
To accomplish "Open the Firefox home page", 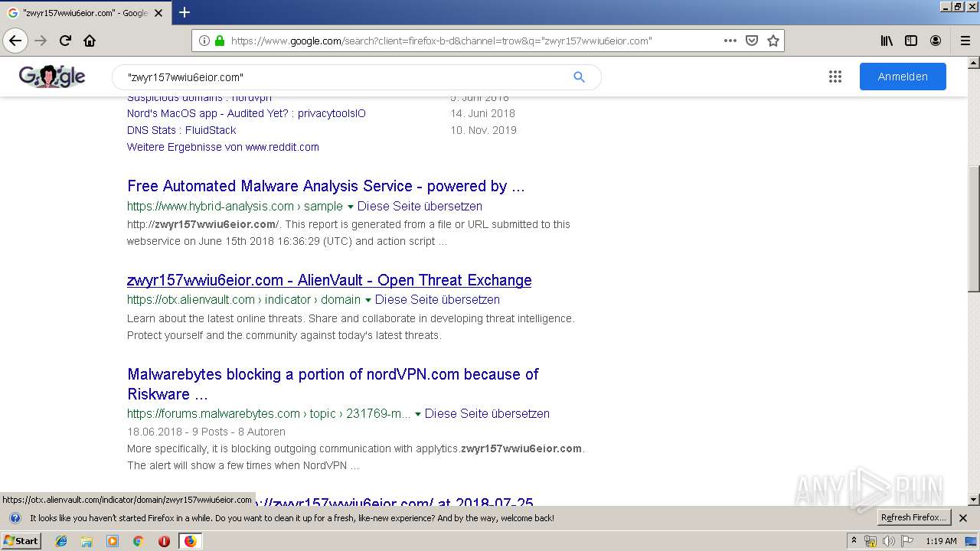I will tap(90, 41).
